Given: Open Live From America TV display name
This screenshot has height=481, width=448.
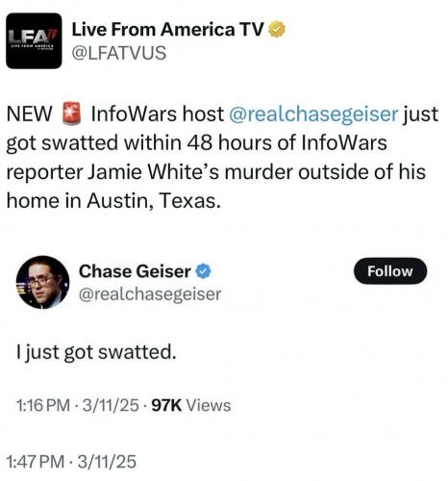Looking at the screenshot, I should (x=167, y=30).
